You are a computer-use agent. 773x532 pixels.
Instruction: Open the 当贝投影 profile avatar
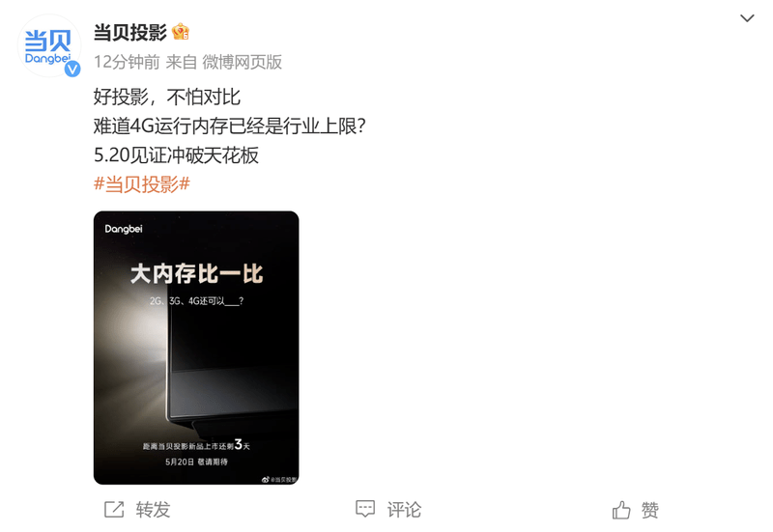(x=49, y=45)
